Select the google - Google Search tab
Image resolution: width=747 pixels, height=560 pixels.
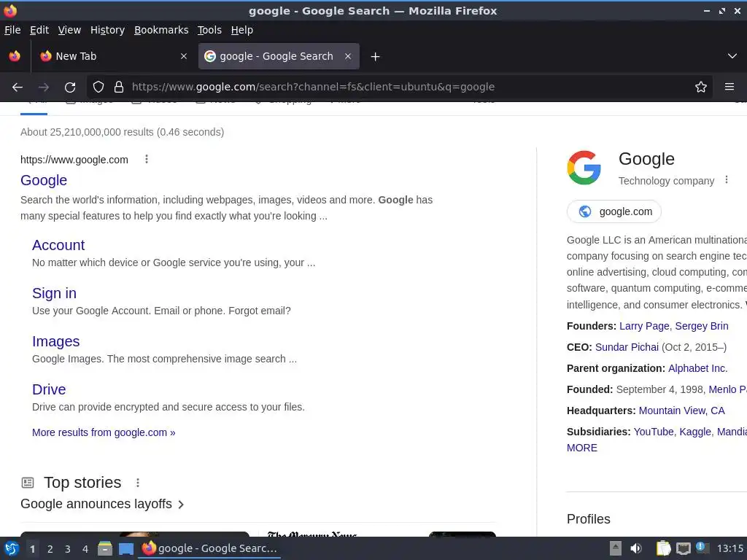(x=279, y=56)
